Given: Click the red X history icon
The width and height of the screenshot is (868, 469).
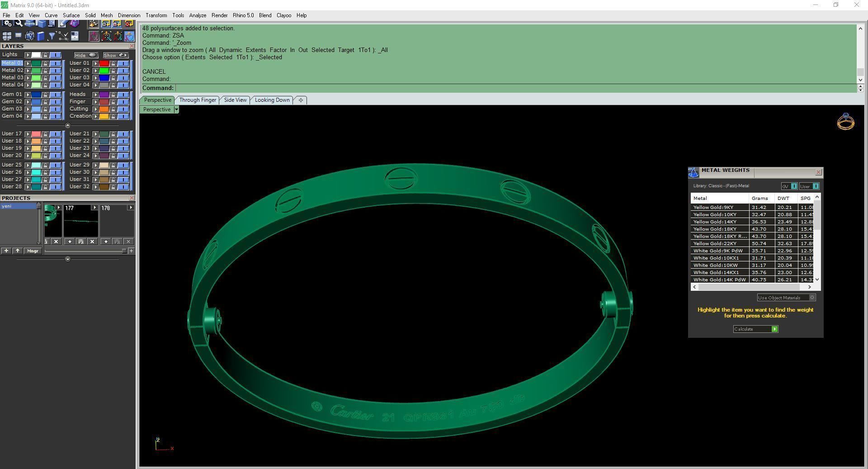Looking at the screenshot, I should point(129,24).
